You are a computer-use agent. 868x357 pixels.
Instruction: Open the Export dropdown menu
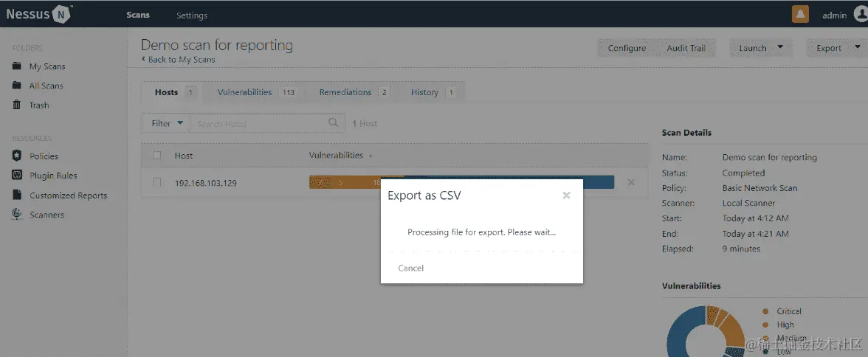click(836, 48)
